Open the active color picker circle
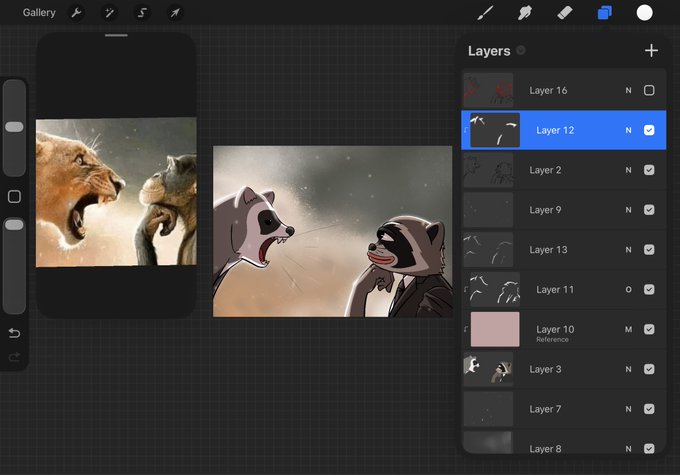Screen dimensions: 680x475 (644, 13)
